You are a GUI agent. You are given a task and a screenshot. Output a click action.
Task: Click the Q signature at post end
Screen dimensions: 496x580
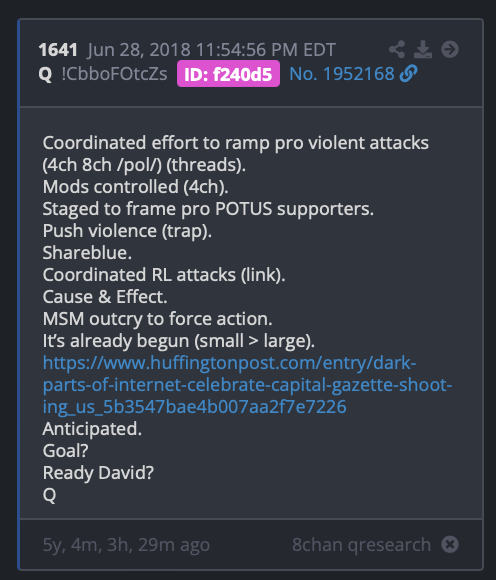(49, 495)
